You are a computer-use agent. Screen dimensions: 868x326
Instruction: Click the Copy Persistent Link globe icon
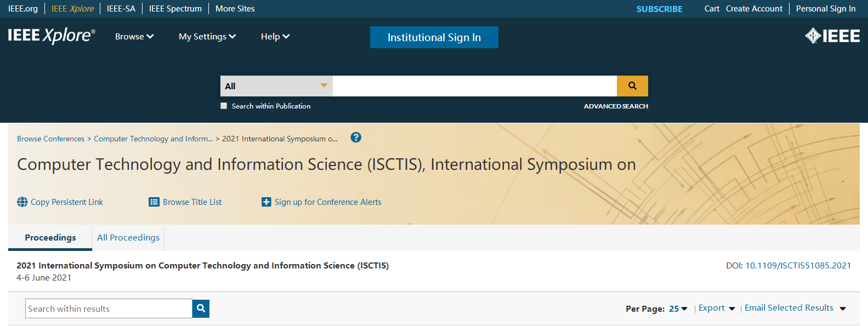click(22, 202)
